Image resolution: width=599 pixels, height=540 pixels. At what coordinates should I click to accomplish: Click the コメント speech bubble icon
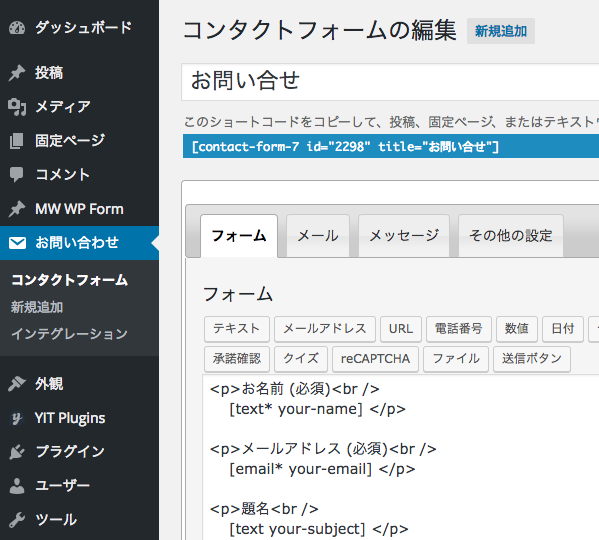coord(16,175)
